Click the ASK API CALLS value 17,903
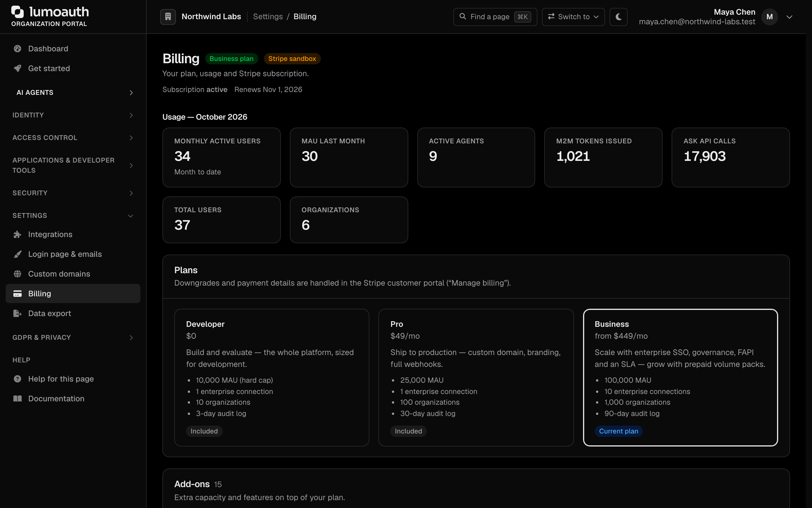 tap(705, 157)
